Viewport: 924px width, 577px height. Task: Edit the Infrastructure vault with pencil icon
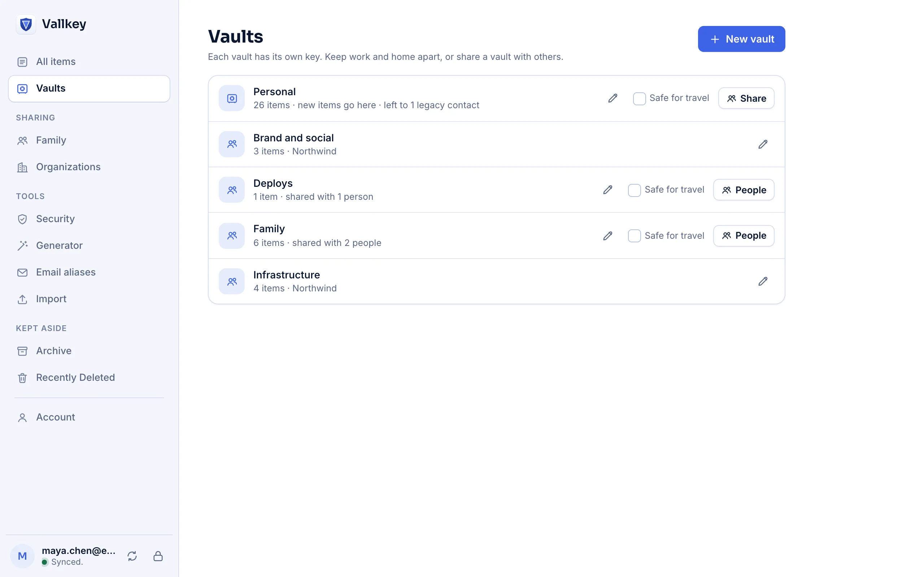[x=763, y=281]
